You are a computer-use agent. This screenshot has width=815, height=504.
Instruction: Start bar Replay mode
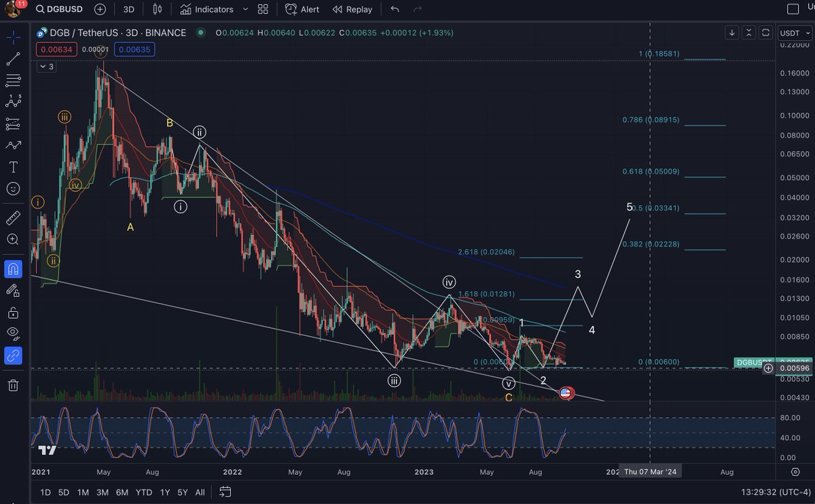tap(352, 9)
